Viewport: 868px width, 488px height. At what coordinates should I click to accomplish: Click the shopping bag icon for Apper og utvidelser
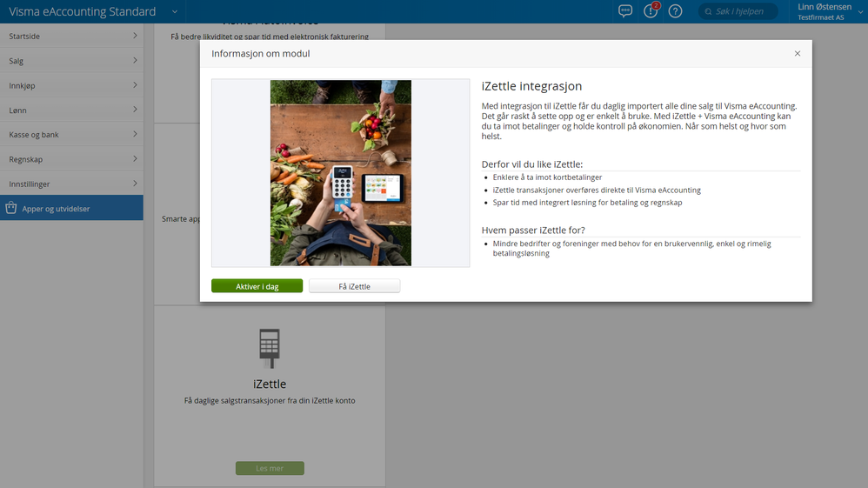[x=11, y=208]
